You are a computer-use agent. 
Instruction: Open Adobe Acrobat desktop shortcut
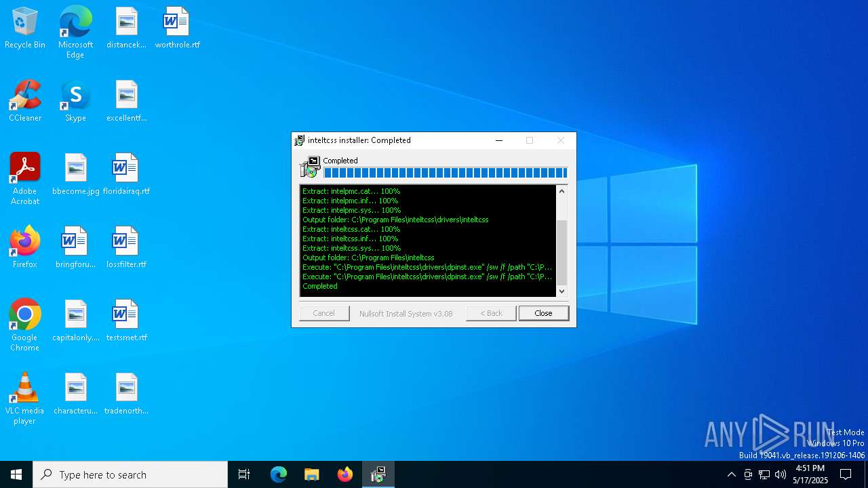[x=25, y=179]
